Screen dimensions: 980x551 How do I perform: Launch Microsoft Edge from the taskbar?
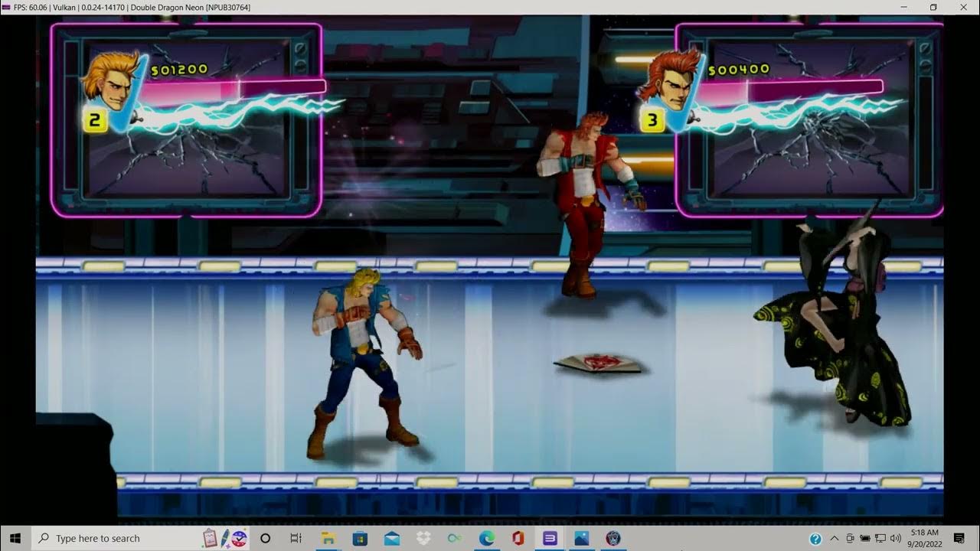click(486, 538)
